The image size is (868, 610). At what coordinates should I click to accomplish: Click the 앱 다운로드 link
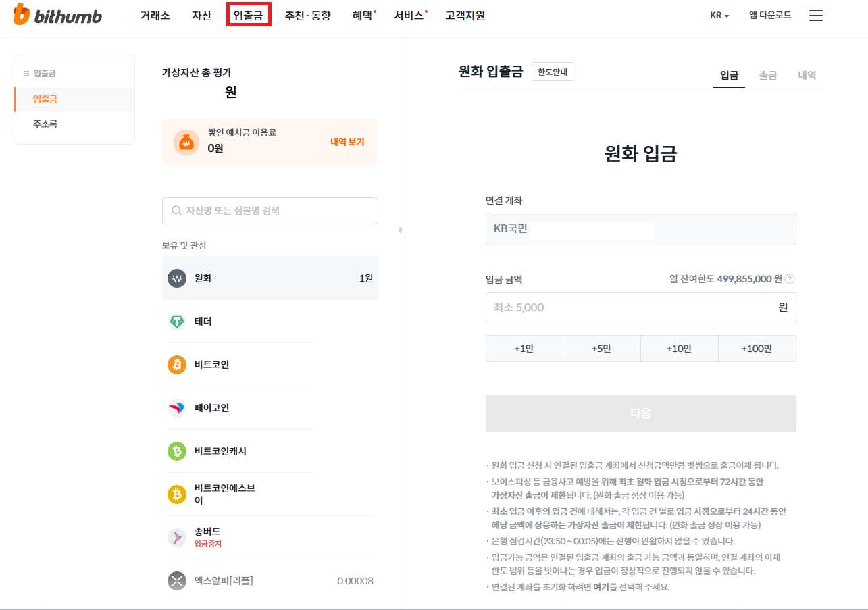pos(770,15)
